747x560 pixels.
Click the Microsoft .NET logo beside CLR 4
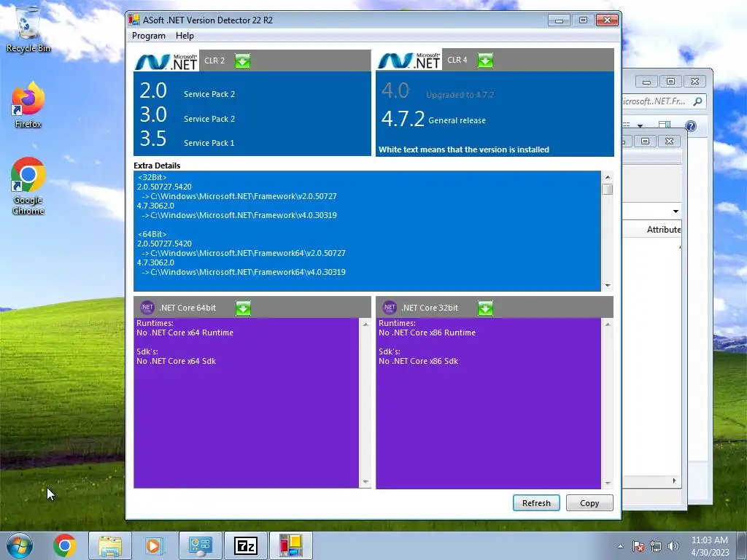(x=409, y=61)
